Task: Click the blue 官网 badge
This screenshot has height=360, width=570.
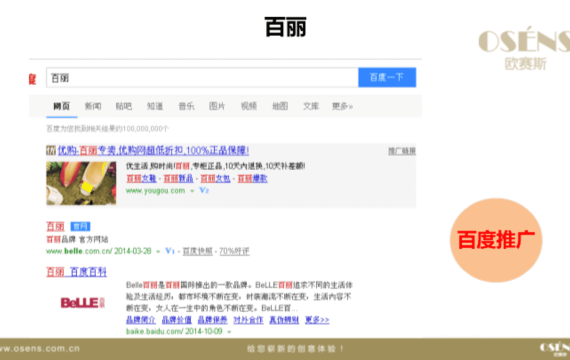Action: [x=80, y=227]
